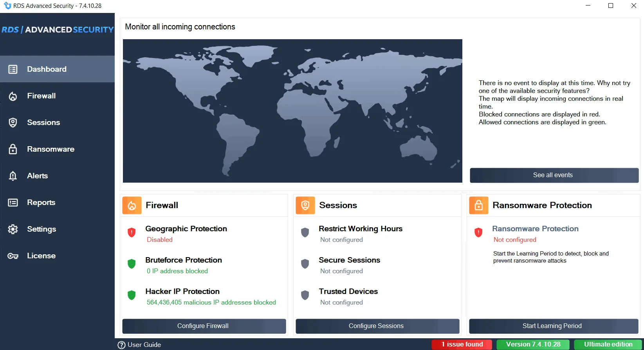Click the orange Firewall panel header icon

pos(132,205)
